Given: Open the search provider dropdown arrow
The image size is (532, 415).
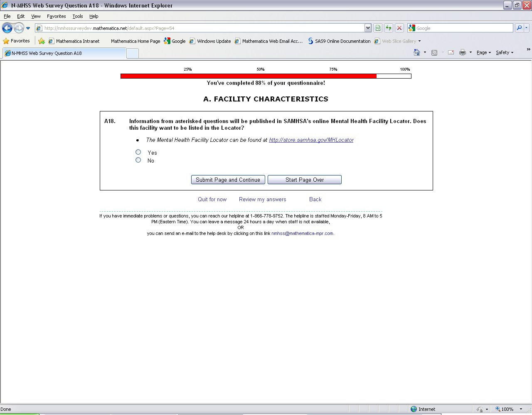Looking at the screenshot, I should click(527, 28).
